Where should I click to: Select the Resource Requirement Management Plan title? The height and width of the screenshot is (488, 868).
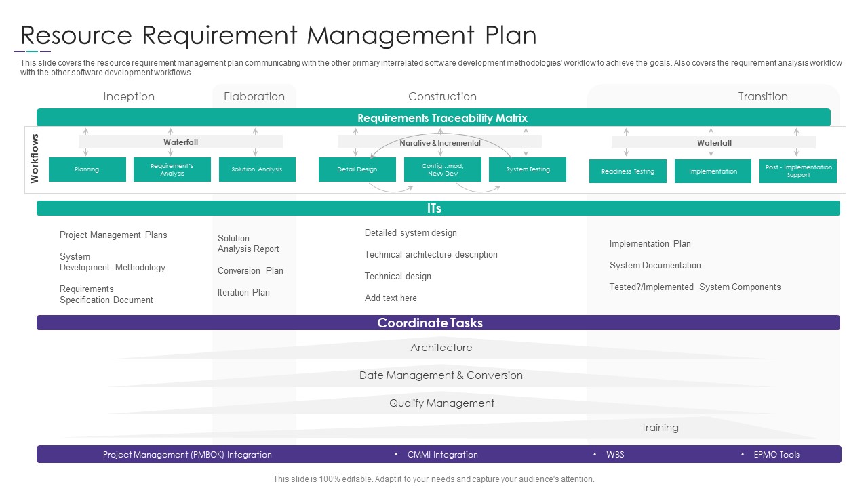[x=279, y=35]
